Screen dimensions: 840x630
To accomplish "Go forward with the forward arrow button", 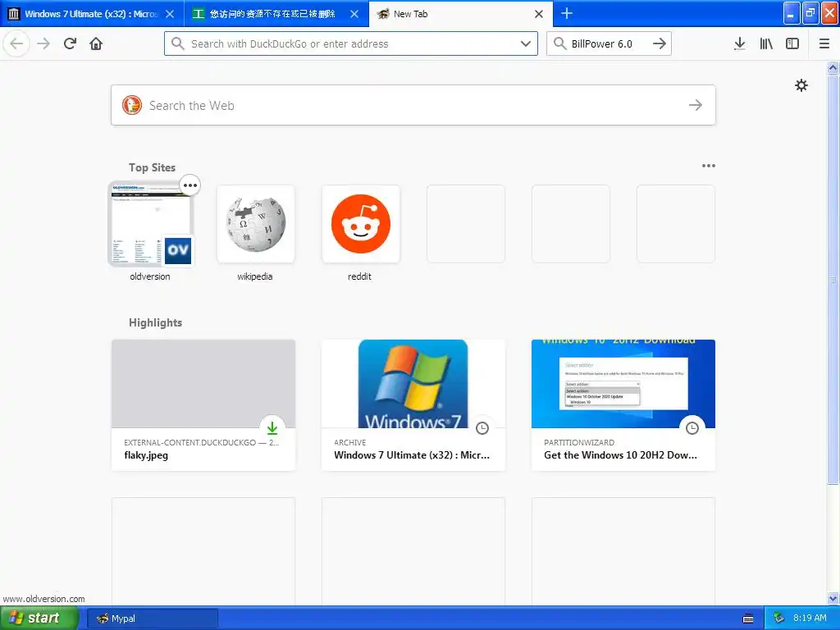I will pyautogui.click(x=43, y=43).
